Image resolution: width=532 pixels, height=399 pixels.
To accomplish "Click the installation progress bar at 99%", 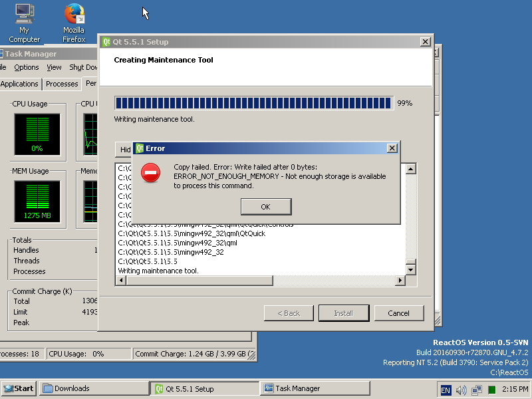I will pos(254,103).
